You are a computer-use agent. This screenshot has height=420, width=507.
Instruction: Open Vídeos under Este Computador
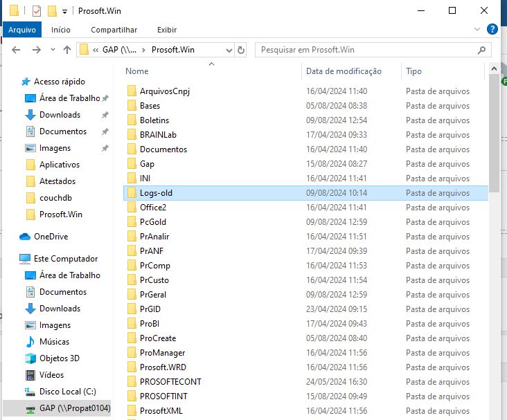point(51,375)
